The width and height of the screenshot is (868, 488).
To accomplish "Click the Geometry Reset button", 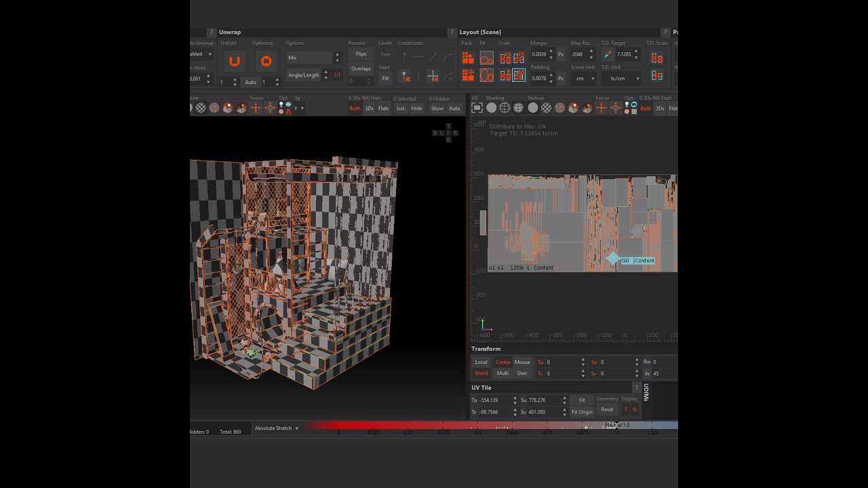I will click(607, 409).
